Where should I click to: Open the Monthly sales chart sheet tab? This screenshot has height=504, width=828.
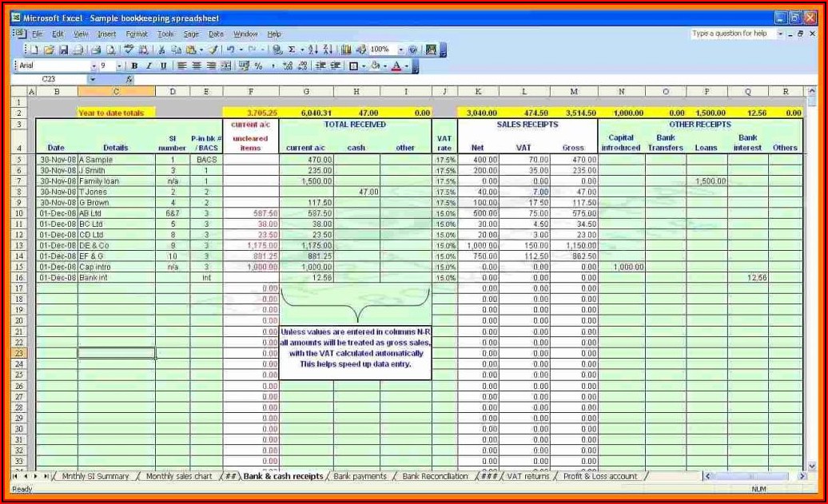click(179, 477)
